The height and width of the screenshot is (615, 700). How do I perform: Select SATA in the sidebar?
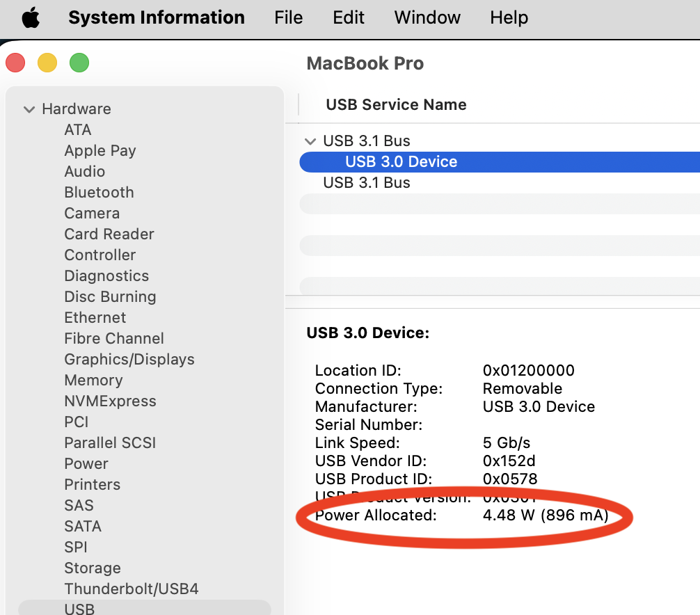click(x=83, y=526)
